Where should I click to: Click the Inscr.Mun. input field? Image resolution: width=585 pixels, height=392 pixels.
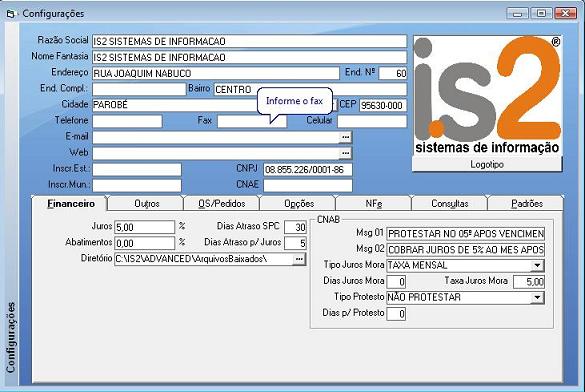coord(137,185)
